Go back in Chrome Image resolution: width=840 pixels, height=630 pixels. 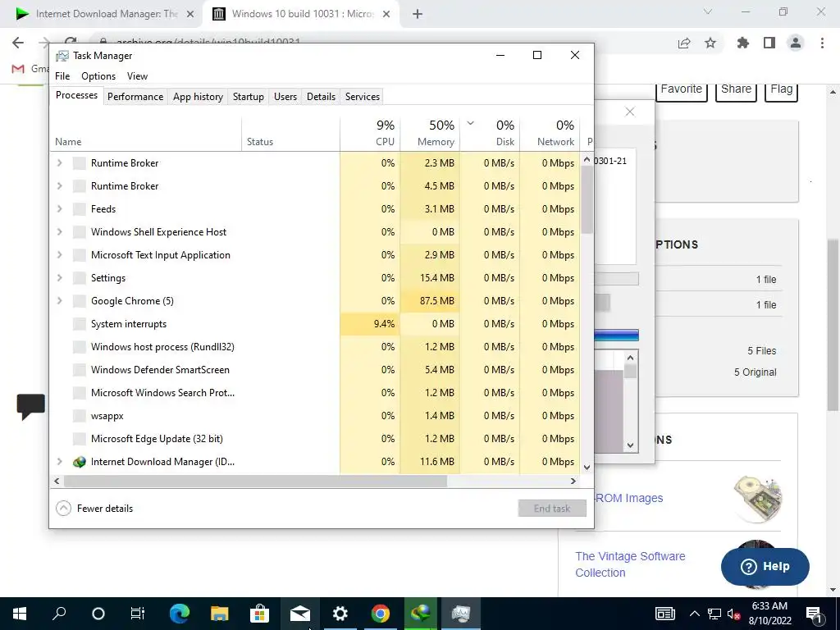[x=18, y=43]
